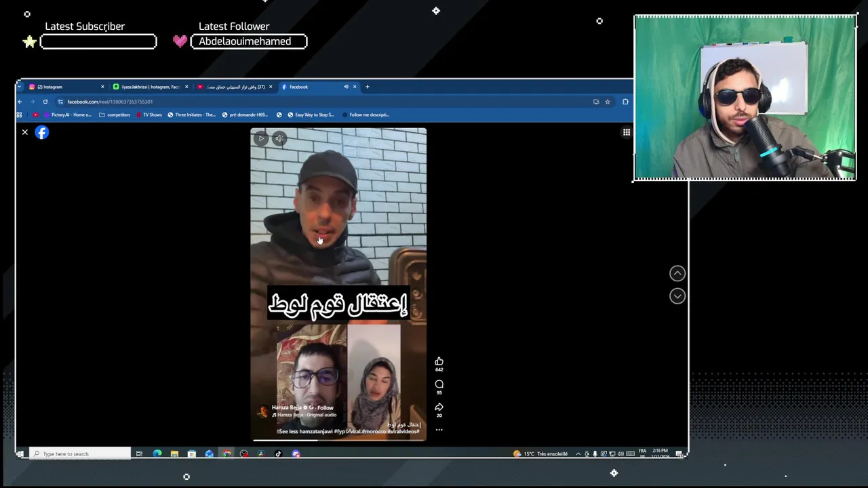View site information icon in address bar
Screen dimensions: 868x488
60,102
